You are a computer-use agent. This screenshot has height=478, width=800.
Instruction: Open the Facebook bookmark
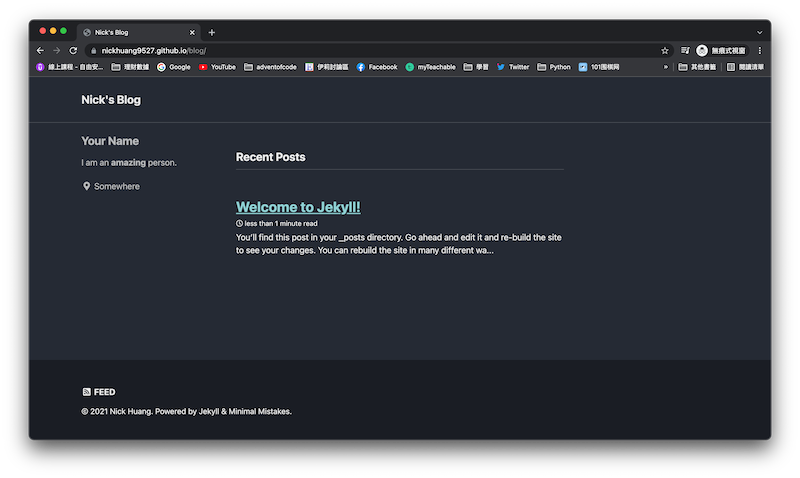377,67
